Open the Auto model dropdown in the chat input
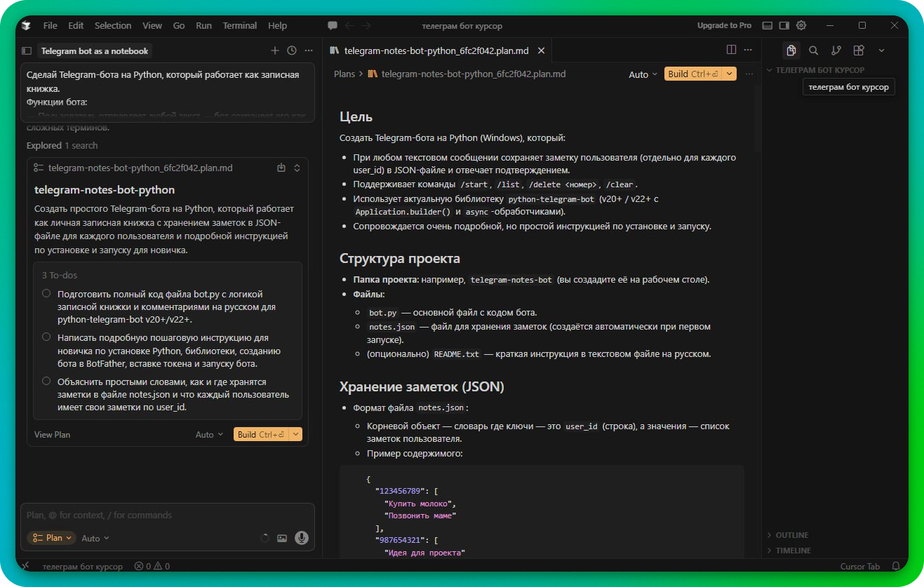 pyautogui.click(x=95, y=539)
